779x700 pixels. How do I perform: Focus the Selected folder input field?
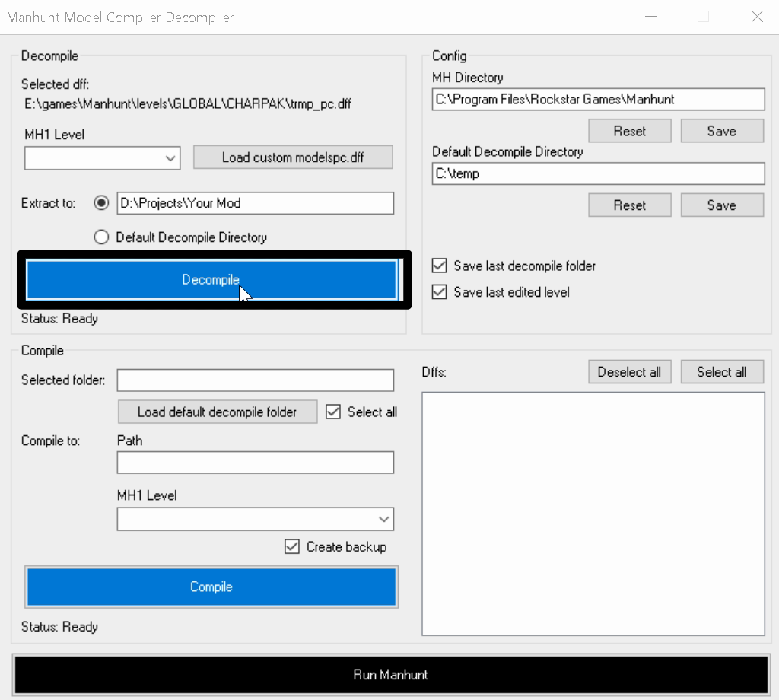pos(256,380)
